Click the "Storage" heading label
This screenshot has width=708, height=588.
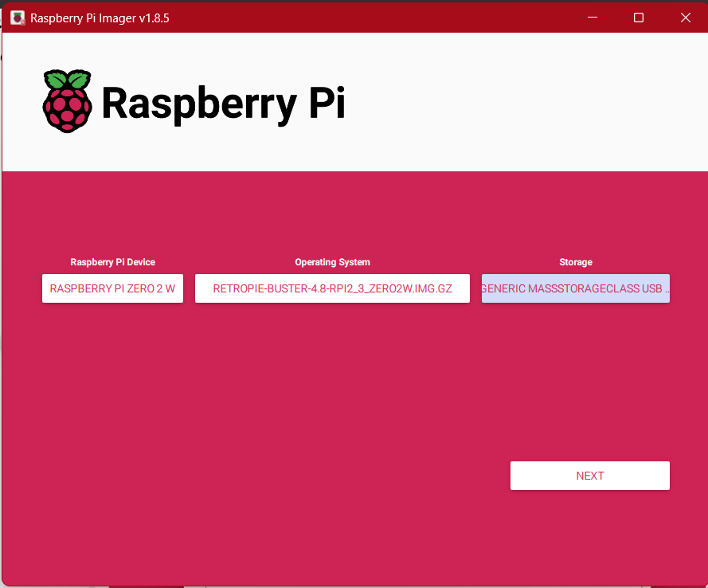click(575, 262)
